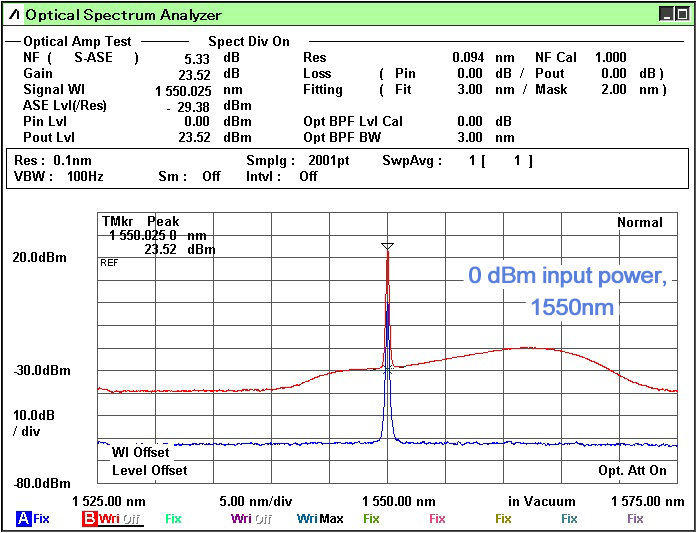Image resolution: width=697 pixels, height=533 pixels.
Task: Click the analyzer logo icon in title bar
Action: [x=13, y=15]
